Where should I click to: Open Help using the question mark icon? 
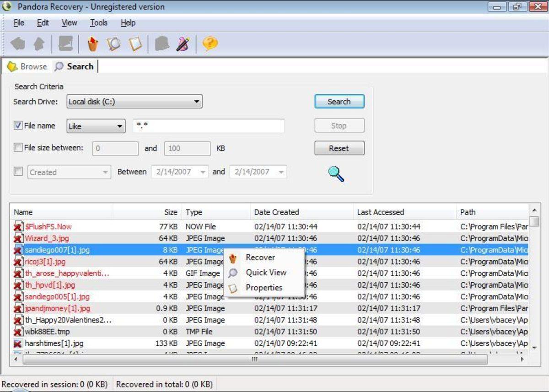[x=210, y=44]
